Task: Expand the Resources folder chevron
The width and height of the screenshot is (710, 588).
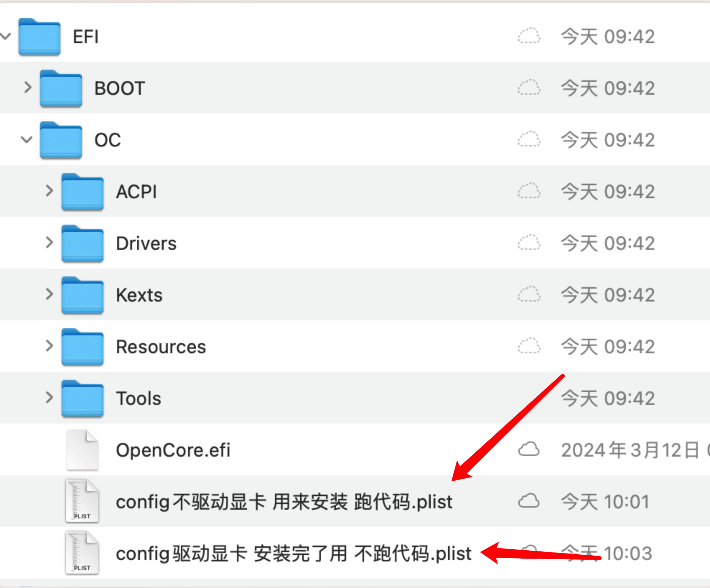Action: [49, 346]
